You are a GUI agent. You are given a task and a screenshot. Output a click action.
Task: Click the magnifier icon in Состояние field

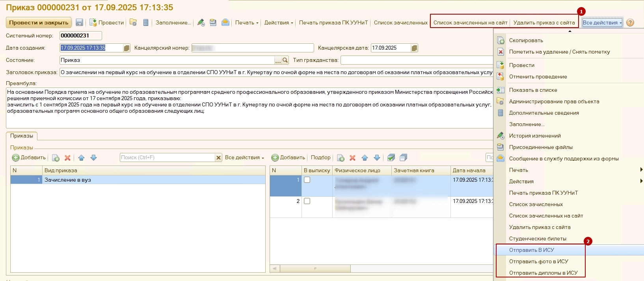[x=285, y=60]
